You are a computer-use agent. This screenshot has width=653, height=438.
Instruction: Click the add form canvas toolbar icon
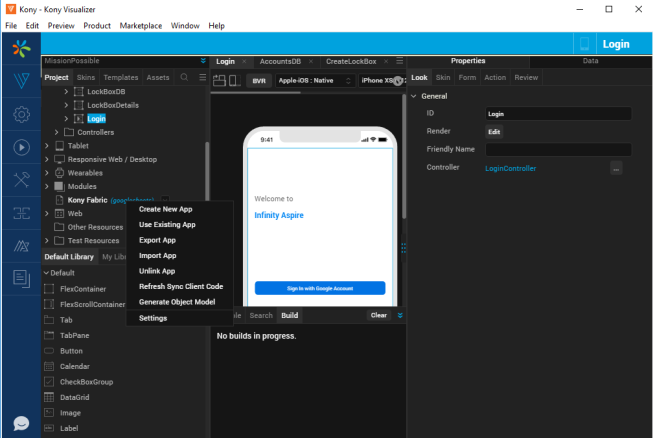(x=219, y=80)
